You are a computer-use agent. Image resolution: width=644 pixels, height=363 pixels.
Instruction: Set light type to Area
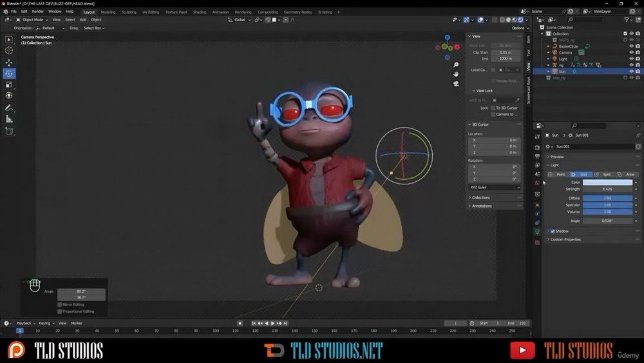pyautogui.click(x=626, y=174)
